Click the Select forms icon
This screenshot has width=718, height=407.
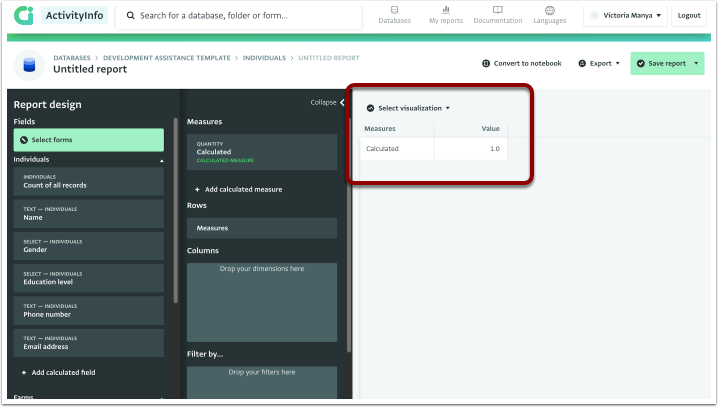tap(24, 140)
